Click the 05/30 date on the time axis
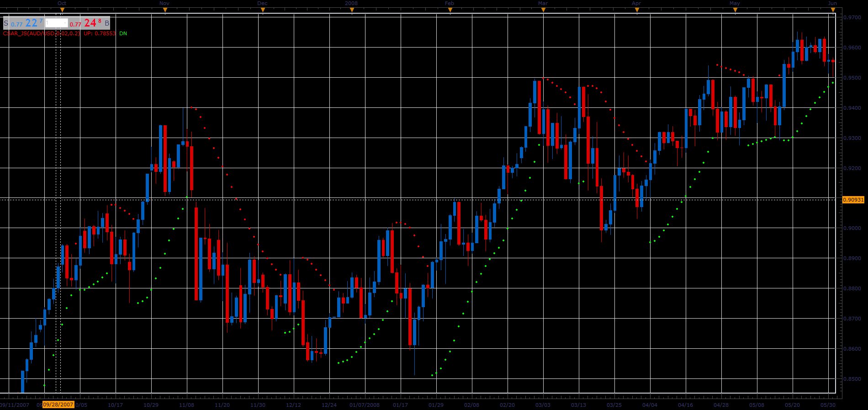The image size is (868, 410). (828, 405)
